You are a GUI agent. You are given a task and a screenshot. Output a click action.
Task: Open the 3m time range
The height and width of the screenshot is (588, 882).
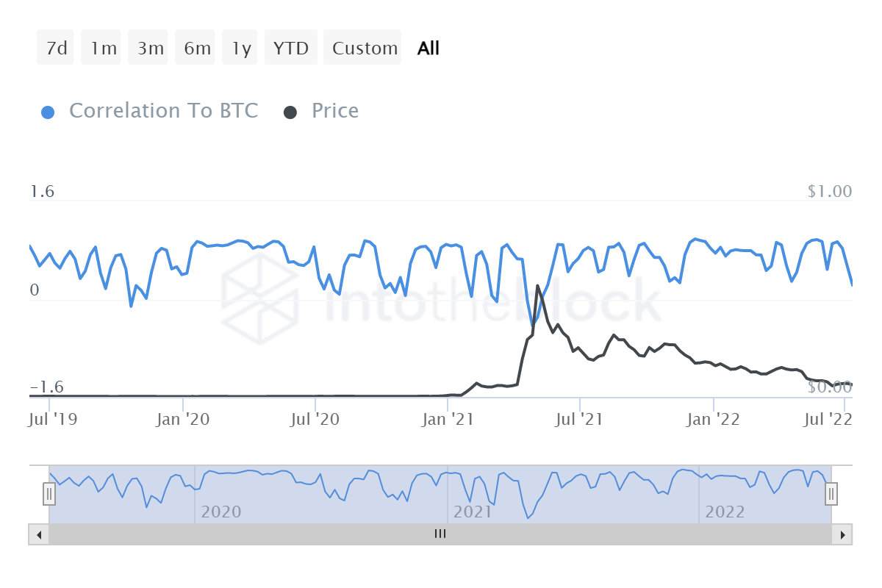click(147, 47)
